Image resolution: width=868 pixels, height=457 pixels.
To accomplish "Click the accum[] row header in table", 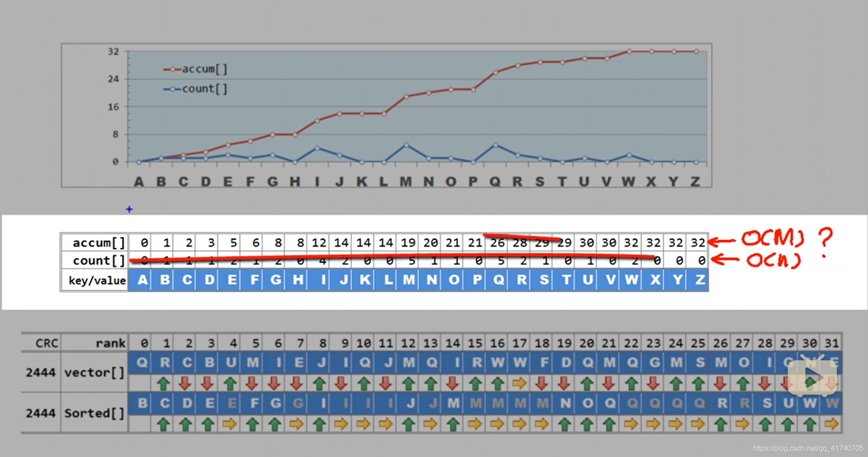I will [99, 243].
